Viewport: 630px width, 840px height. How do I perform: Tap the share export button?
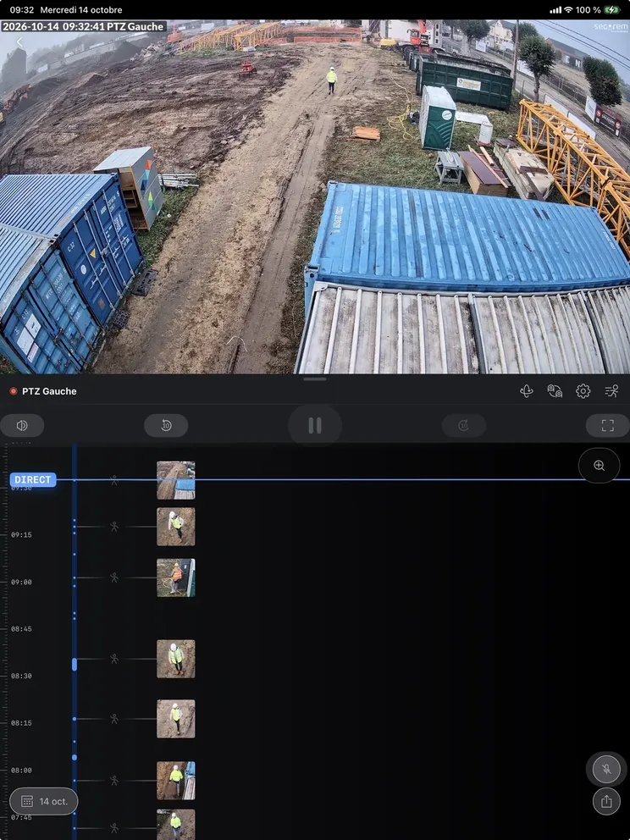tap(606, 801)
